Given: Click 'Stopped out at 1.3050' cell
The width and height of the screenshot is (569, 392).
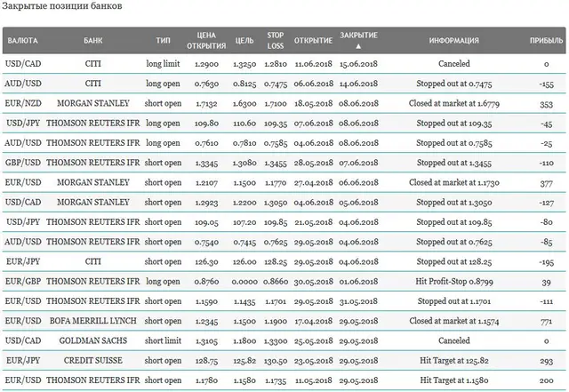Looking at the screenshot, I should click(454, 202).
